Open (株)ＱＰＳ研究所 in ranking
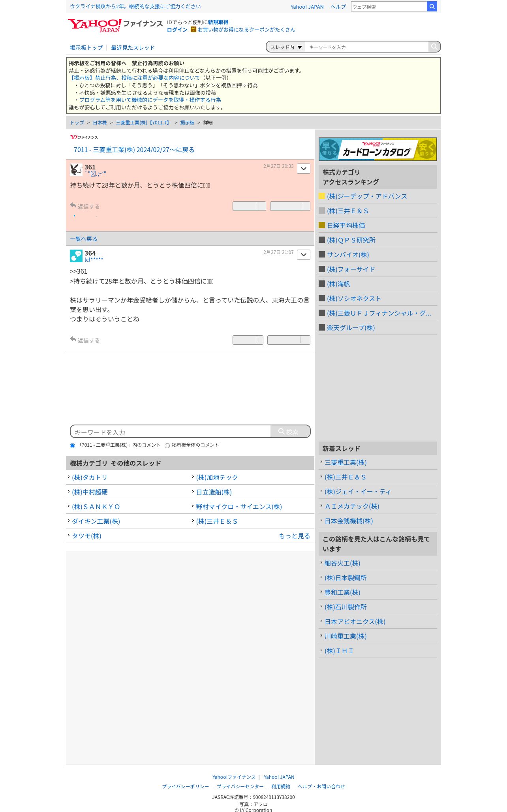Screen dimensions: 507x812 pyautogui.click(x=351, y=240)
